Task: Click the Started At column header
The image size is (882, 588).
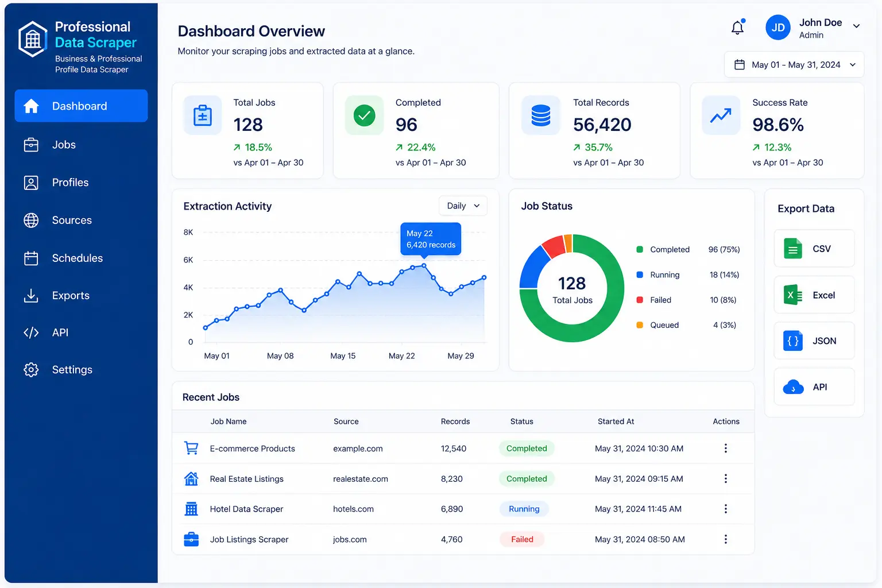Action: pyautogui.click(x=616, y=421)
